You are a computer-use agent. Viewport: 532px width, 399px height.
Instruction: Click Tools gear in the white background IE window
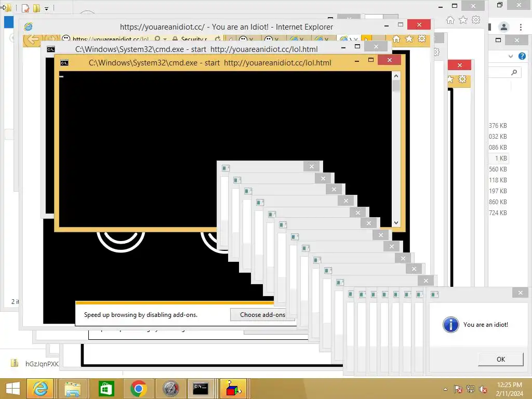pyautogui.click(x=476, y=20)
